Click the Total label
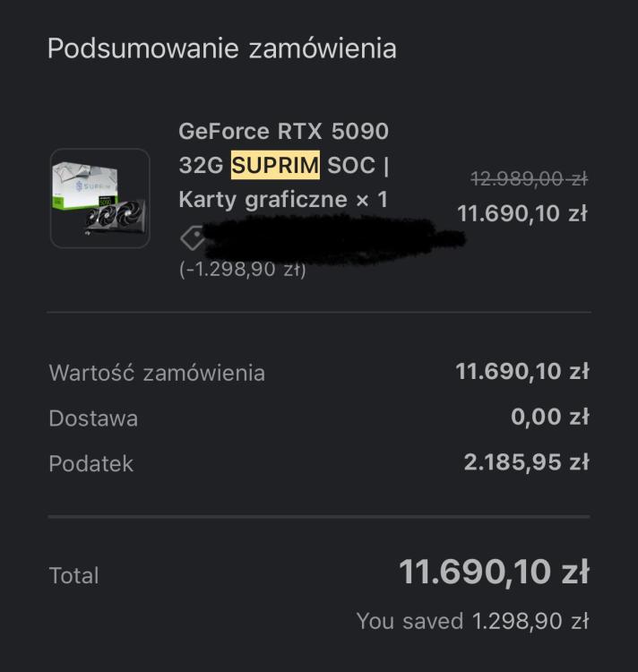The image size is (638, 672). pyautogui.click(x=73, y=575)
